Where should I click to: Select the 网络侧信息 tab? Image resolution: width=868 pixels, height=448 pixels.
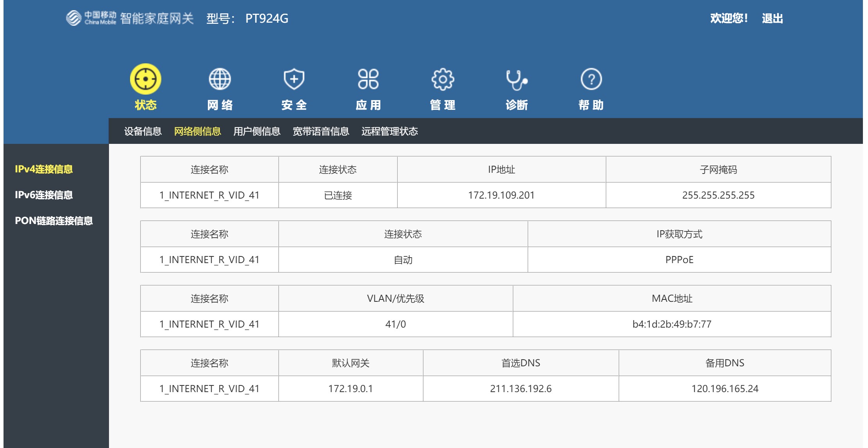(x=197, y=131)
